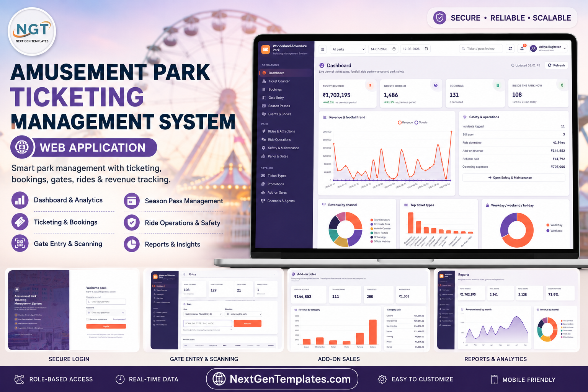
Task: Click the Ride Operations & Safety shield icon
Action: click(132, 222)
